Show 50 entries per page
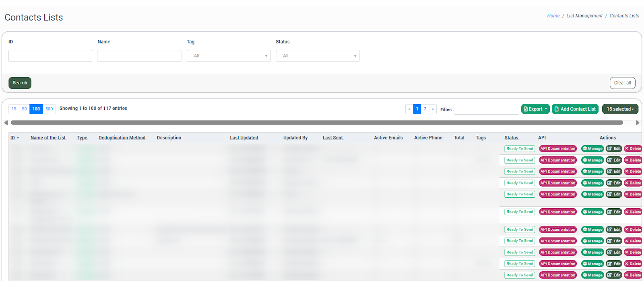The height and width of the screenshot is (281, 644). (x=25, y=109)
